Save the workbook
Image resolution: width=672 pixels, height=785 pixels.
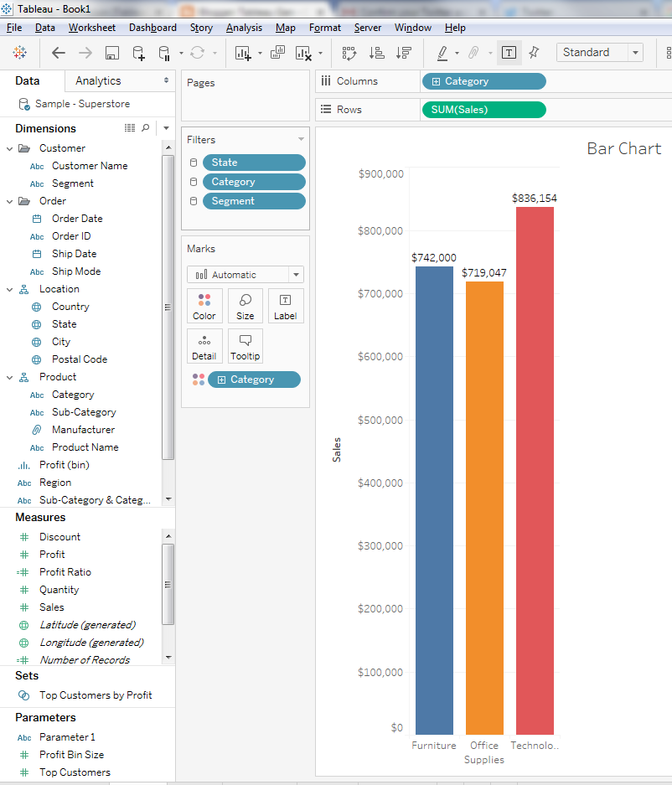(x=111, y=52)
